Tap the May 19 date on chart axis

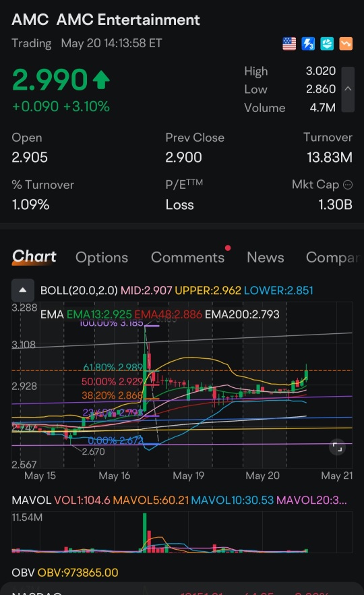pos(189,476)
